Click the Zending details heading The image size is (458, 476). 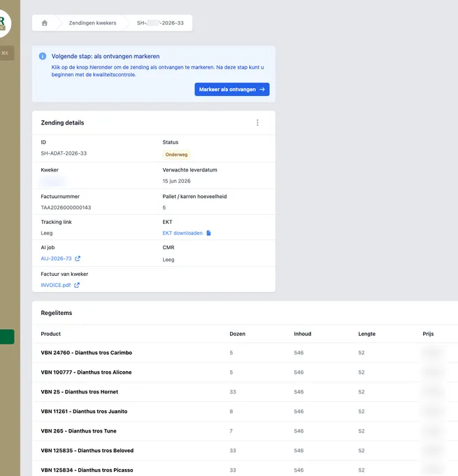62,122
